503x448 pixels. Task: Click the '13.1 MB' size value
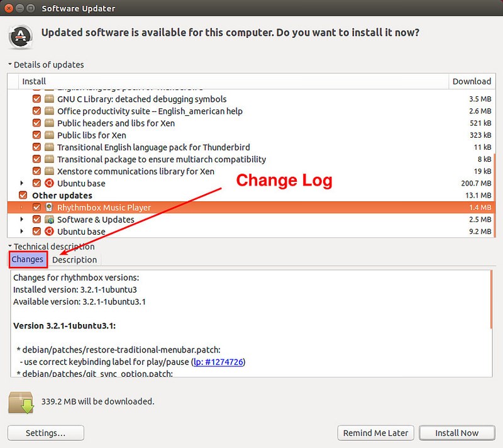point(478,196)
